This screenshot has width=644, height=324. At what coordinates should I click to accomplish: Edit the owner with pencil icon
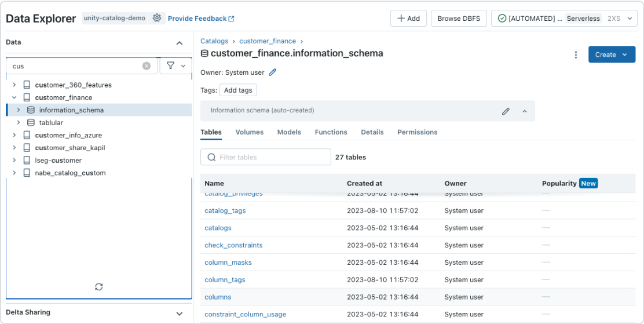tap(273, 72)
